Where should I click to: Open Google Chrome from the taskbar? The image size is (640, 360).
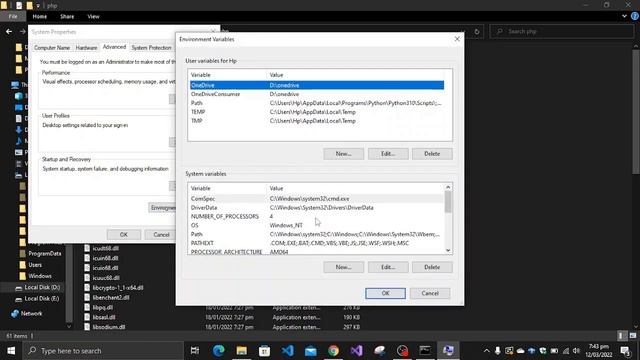click(x=333, y=350)
